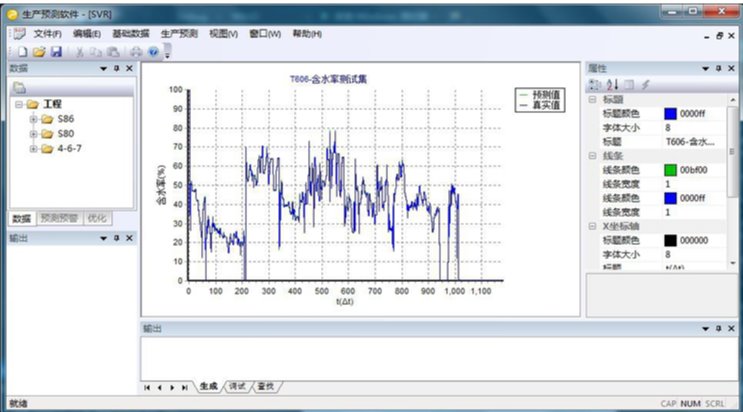Click the New file toolbar icon
Image resolution: width=743 pixels, height=412 pixels.
pos(23,51)
